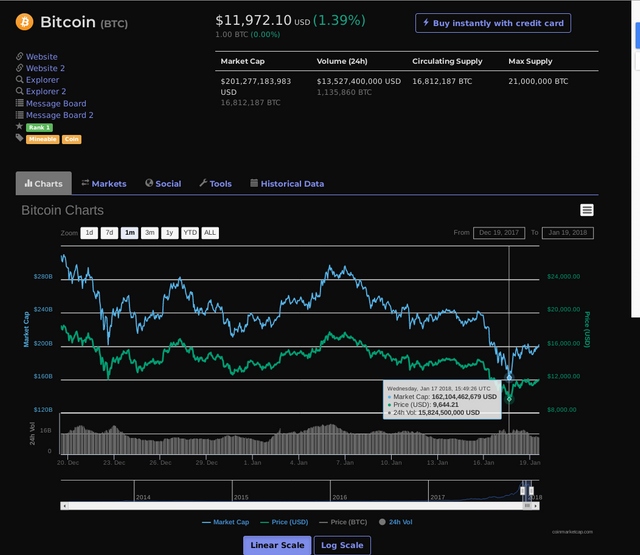Click the link icon next to Website

point(19,56)
